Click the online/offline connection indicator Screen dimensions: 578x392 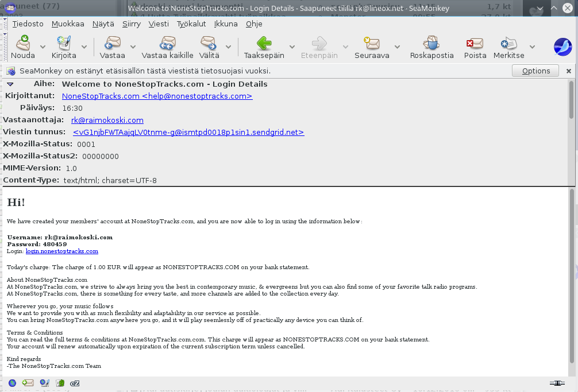coord(557,383)
